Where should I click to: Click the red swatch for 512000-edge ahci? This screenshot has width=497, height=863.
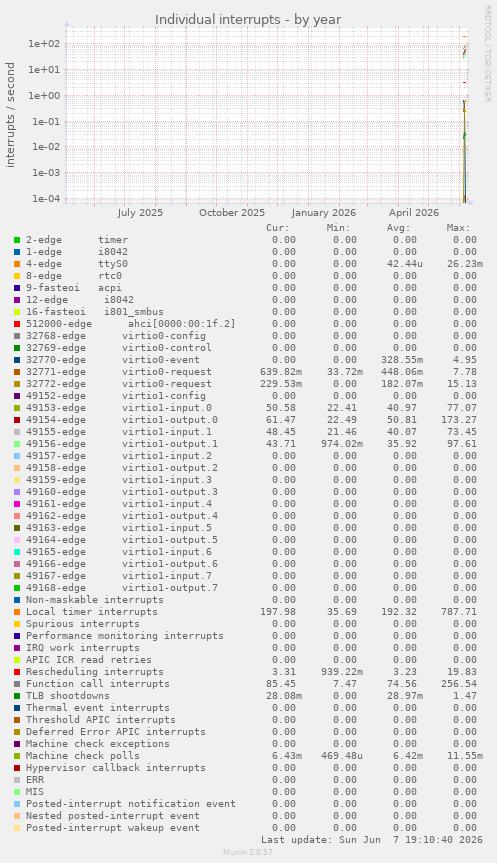point(17,324)
